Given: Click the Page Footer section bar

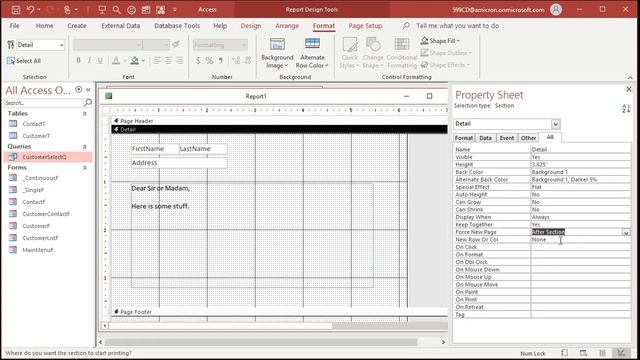Looking at the screenshot, I should point(279,312).
